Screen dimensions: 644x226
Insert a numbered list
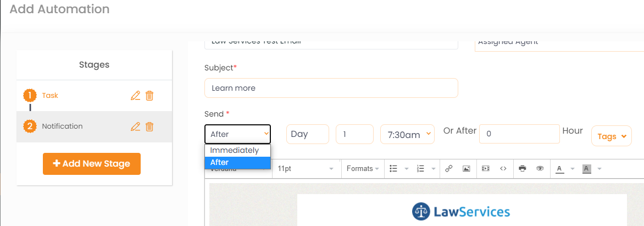[x=420, y=168]
